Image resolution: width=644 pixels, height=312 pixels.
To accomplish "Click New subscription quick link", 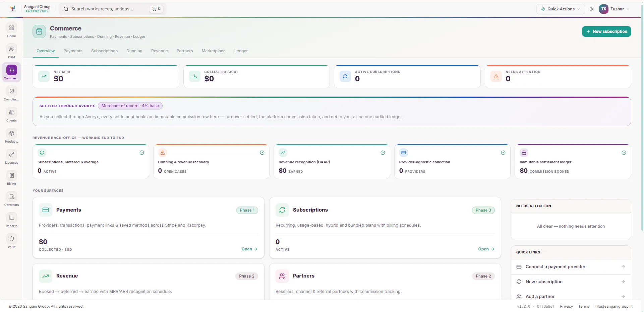I will click(571, 282).
